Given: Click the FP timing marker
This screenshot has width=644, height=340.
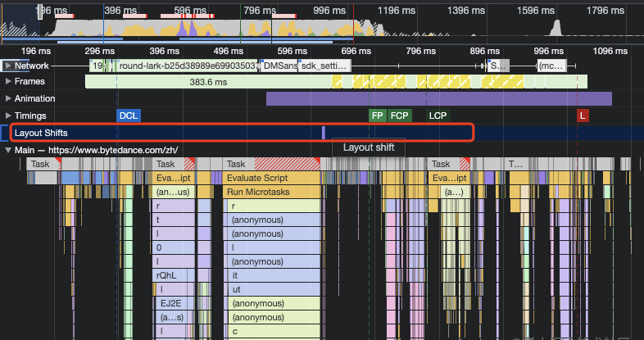Looking at the screenshot, I should coord(377,116).
